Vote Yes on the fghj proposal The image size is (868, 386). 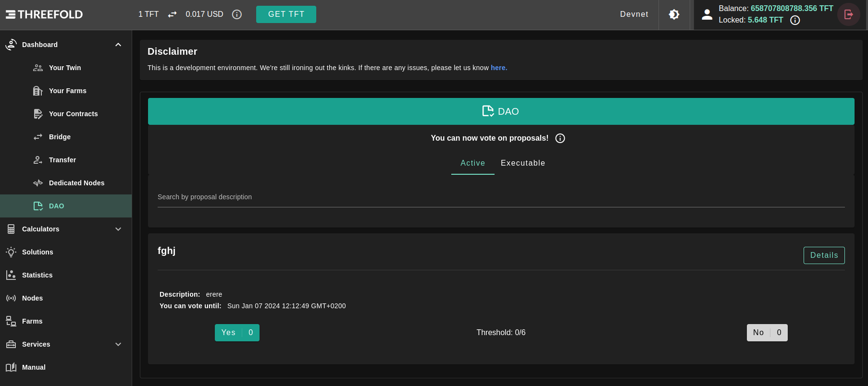click(236, 333)
